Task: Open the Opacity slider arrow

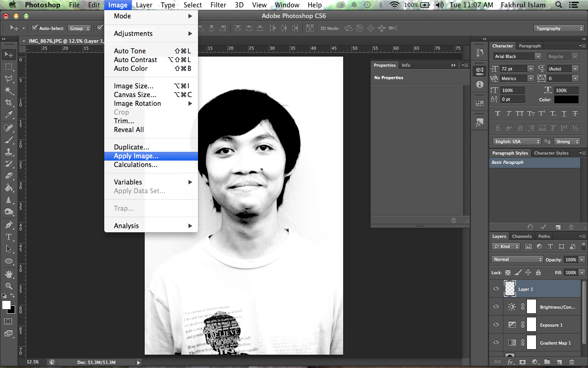Action: coord(581,260)
